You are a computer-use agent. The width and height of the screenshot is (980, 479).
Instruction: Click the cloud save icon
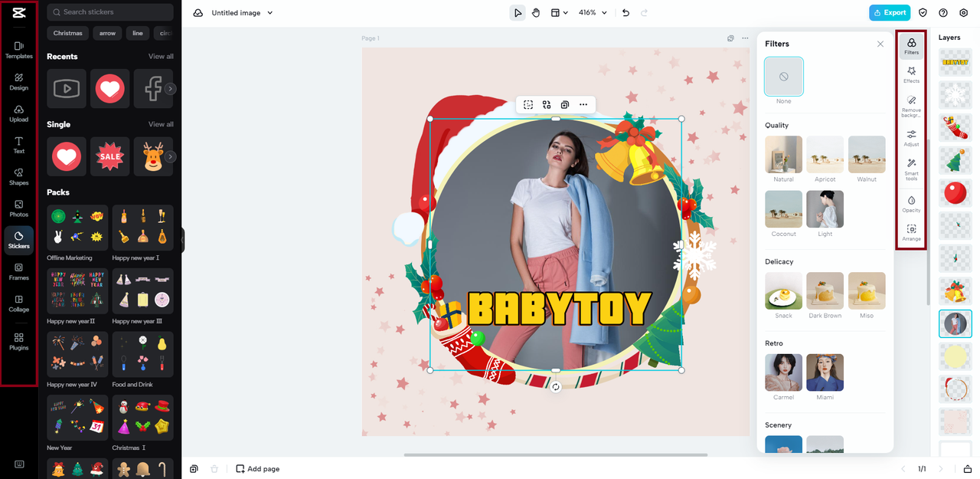(198, 13)
